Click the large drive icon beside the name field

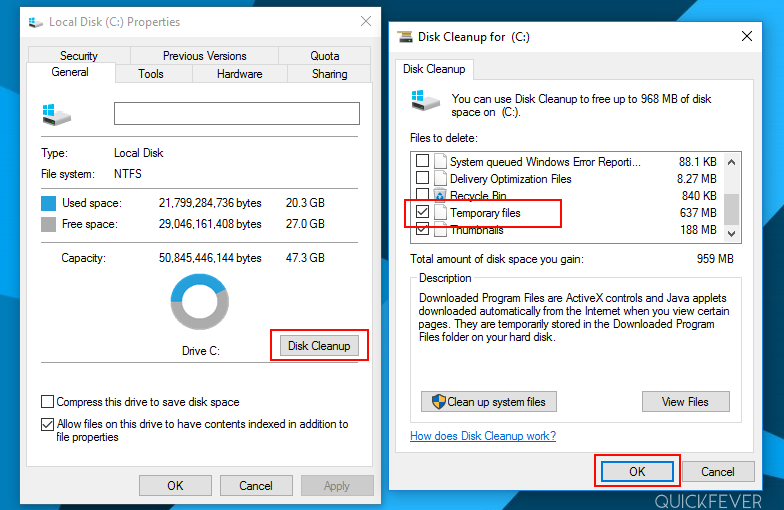[56, 114]
